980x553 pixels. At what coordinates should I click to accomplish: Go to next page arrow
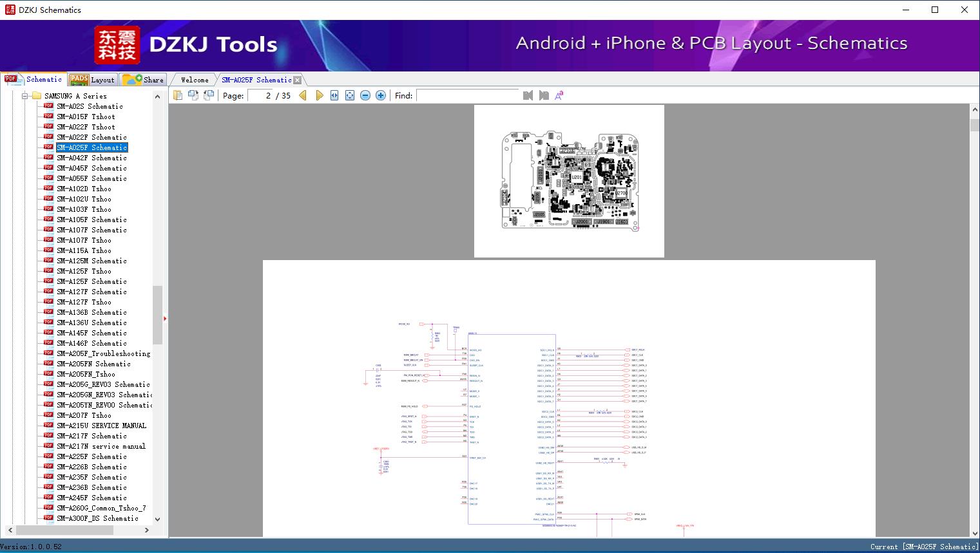(319, 95)
